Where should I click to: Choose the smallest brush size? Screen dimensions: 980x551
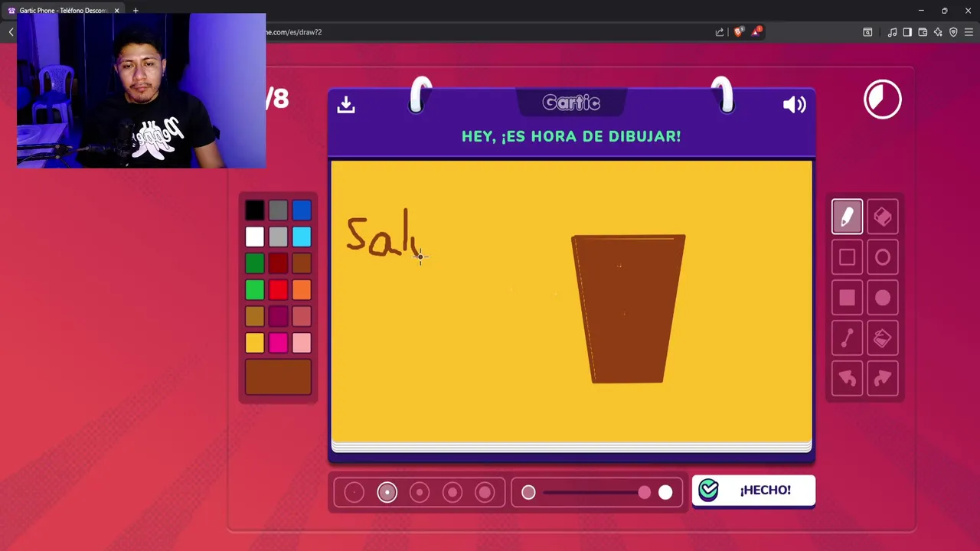354,493
